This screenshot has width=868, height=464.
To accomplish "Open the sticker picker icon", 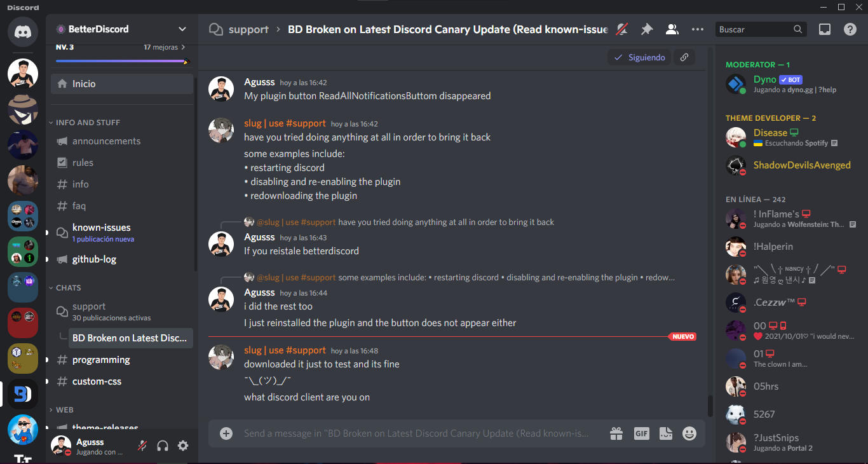I will click(x=665, y=433).
